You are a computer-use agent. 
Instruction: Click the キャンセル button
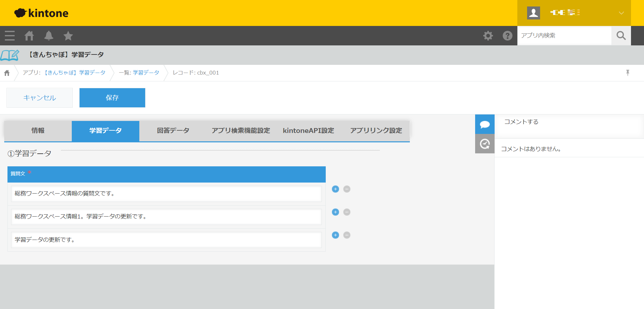point(40,98)
